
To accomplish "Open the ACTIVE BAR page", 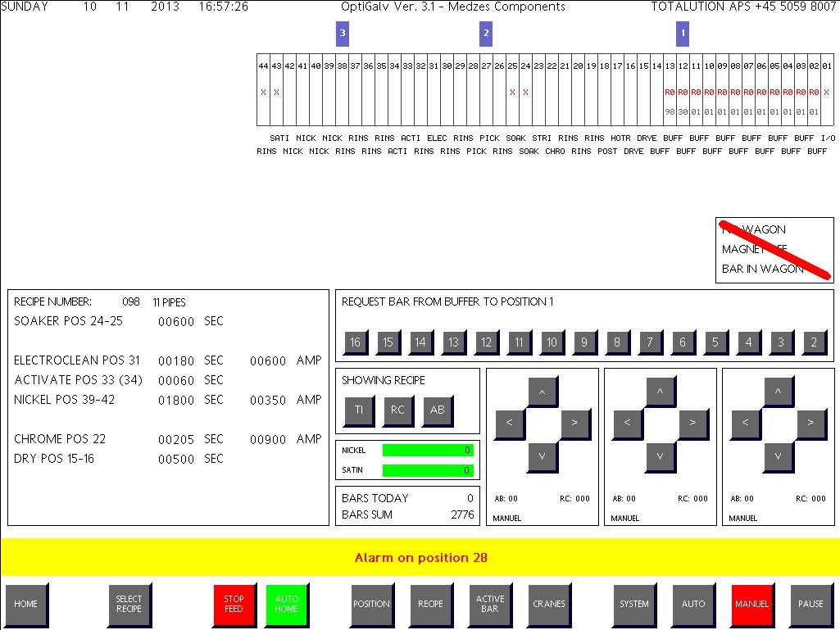I will [491, 605].
